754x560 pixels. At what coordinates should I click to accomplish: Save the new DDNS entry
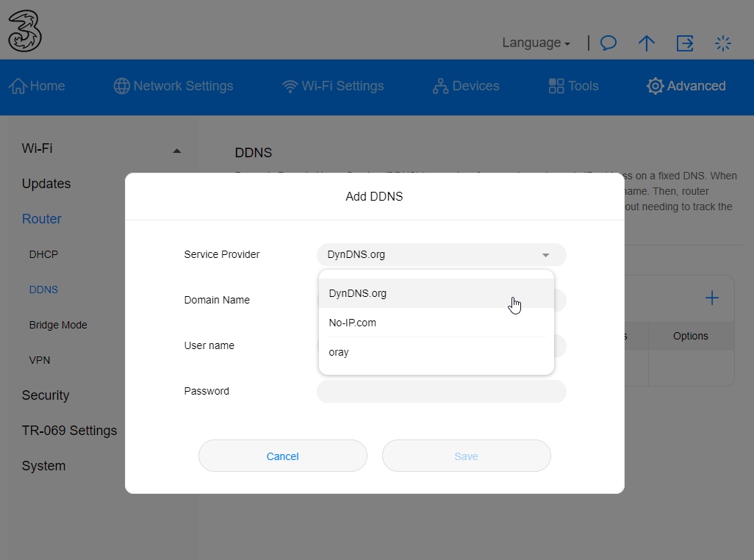click(467, 456)
